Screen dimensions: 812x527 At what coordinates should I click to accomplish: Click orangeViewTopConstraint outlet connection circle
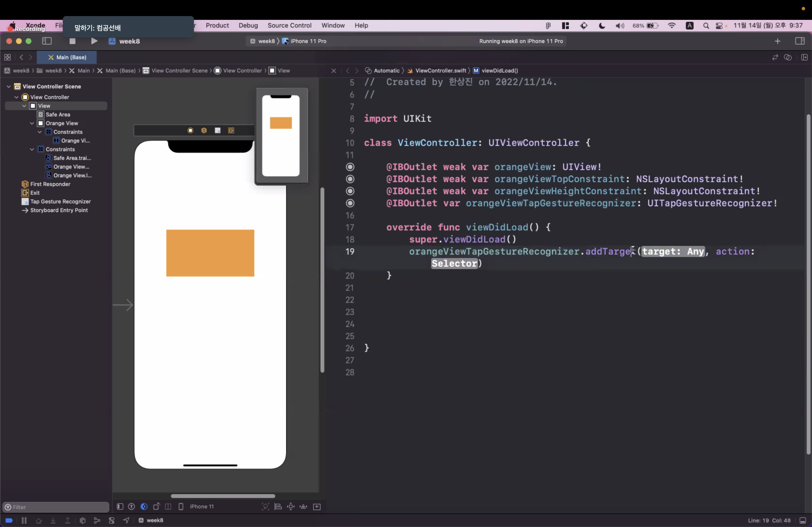click(350, 179)
